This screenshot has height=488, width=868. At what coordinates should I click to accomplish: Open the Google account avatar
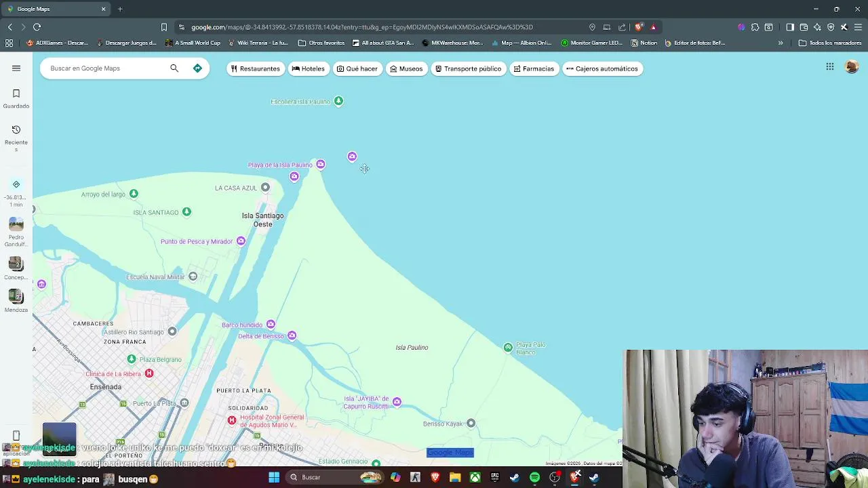point(852,66)
